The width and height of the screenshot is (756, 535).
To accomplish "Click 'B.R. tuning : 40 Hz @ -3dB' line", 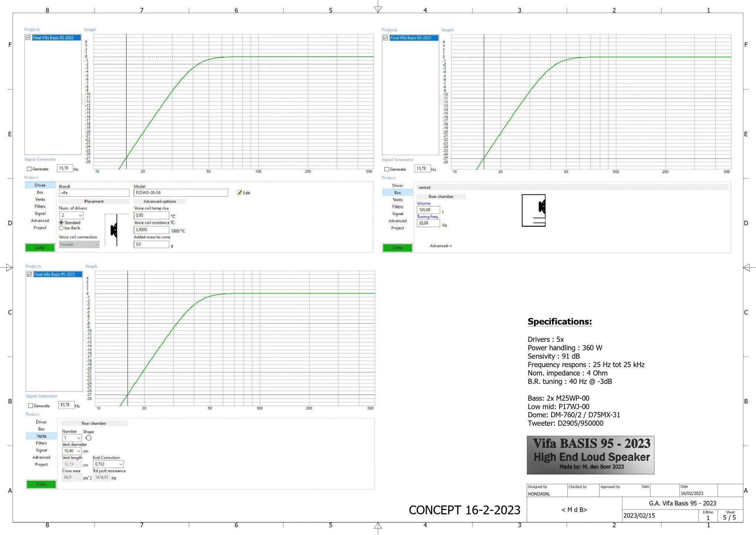I will point(570,381).
